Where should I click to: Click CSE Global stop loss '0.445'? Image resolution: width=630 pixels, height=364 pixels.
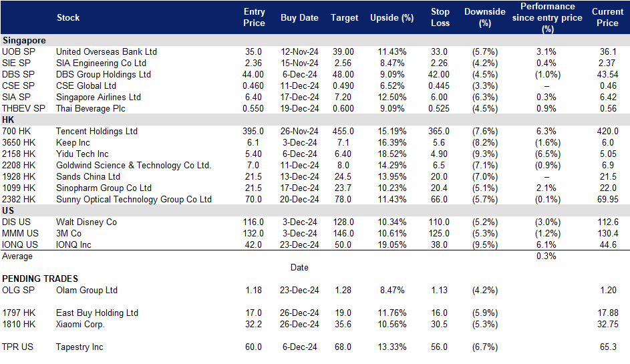coord(439,85)
